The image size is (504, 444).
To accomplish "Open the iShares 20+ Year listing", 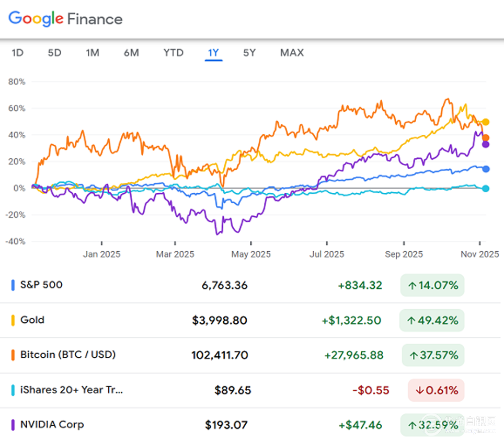I will tap(72, 390).
